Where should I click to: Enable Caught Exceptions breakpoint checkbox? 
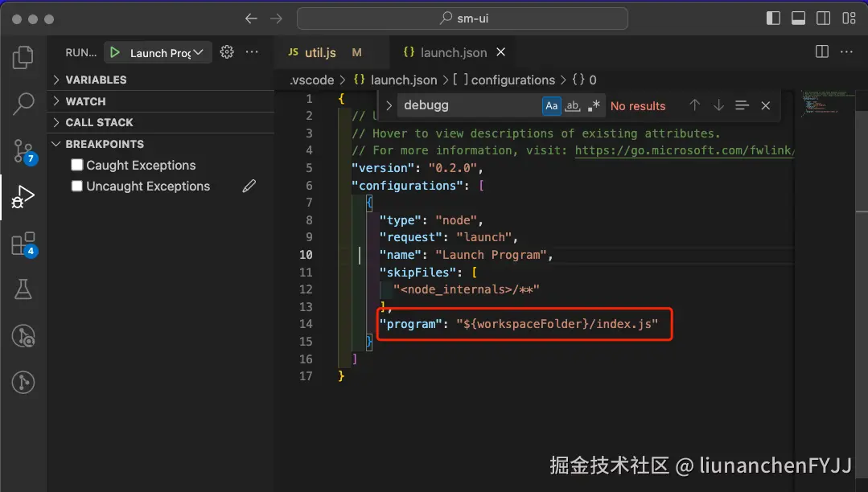click(77, 165)
